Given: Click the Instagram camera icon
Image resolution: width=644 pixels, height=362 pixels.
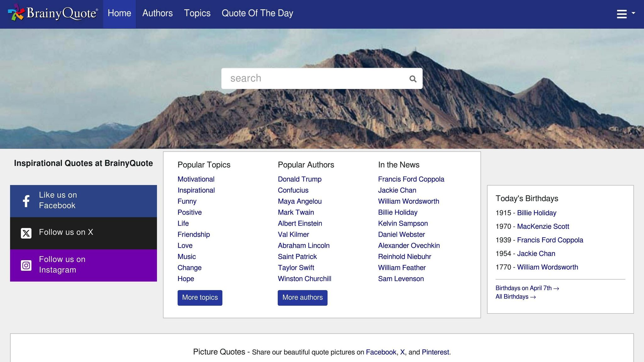Looking at the screenshot, I should [x=26, y=265].
